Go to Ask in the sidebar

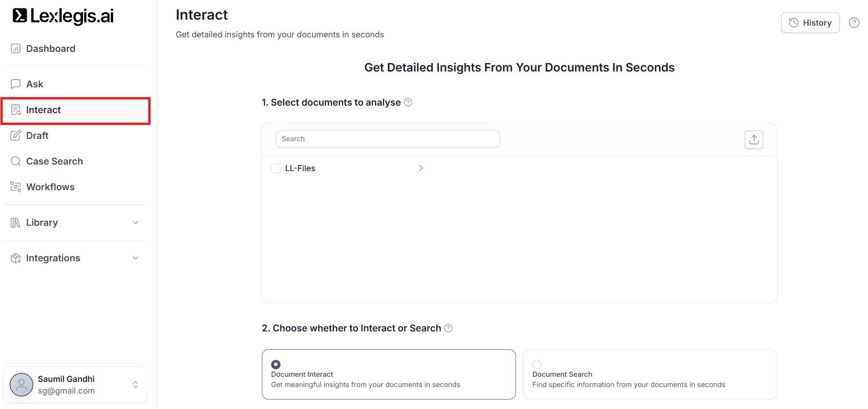point(35,84)
